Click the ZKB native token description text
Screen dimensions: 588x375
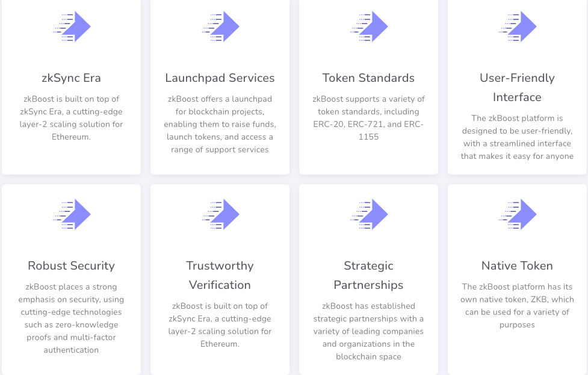[517, 306]
